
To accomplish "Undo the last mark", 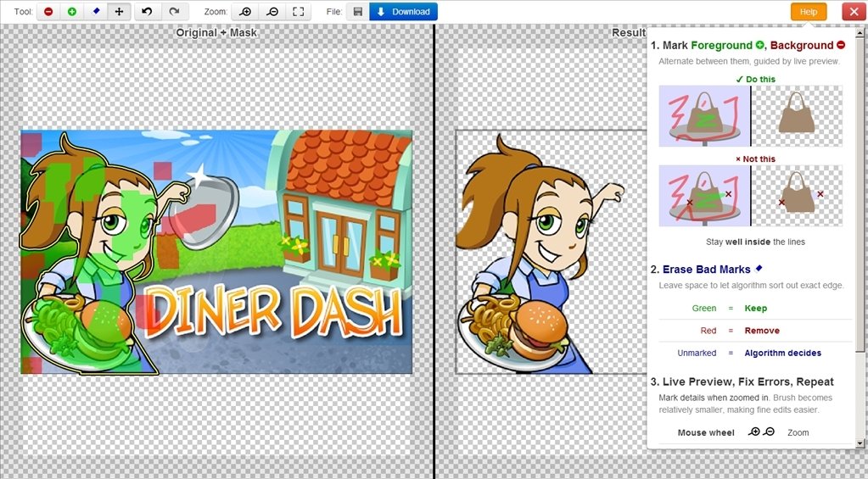I will tap(148, 12).
